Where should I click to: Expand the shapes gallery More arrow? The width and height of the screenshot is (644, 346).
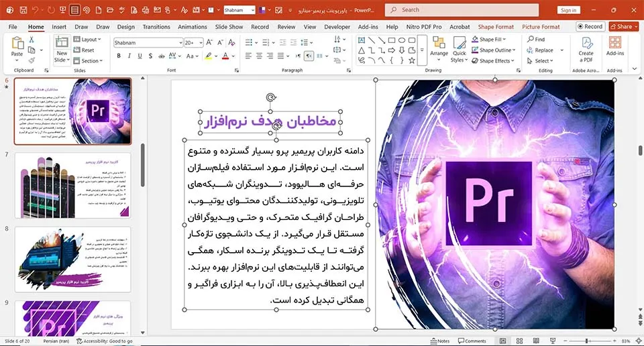tap(422, 50)
